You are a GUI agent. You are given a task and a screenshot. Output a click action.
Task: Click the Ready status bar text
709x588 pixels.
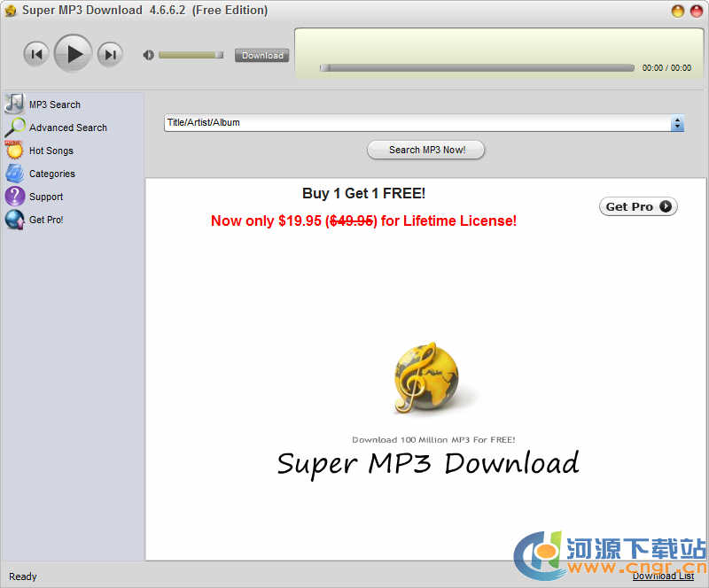click(23, 576)
